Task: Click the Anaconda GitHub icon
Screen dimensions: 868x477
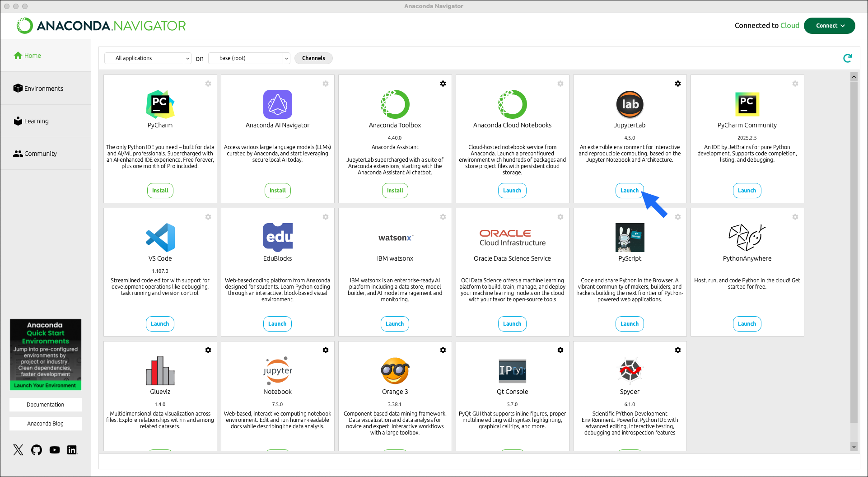Action: click(36, 450)
